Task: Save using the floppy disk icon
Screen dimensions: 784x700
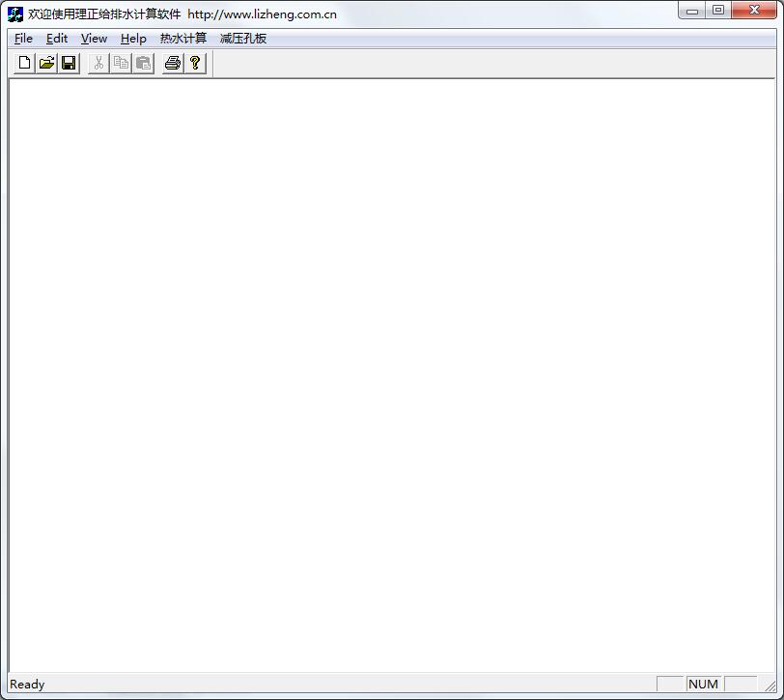Action: click(69, 64)
